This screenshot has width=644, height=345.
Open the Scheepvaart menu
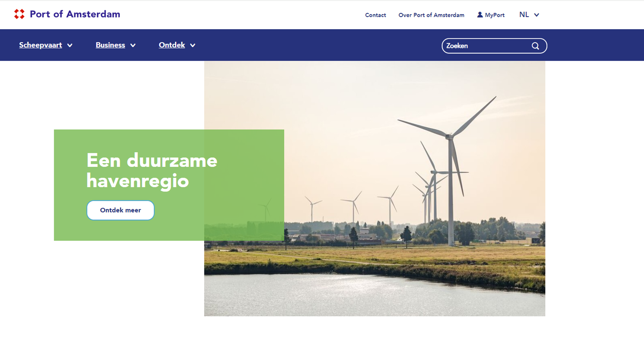coord(41,45)
